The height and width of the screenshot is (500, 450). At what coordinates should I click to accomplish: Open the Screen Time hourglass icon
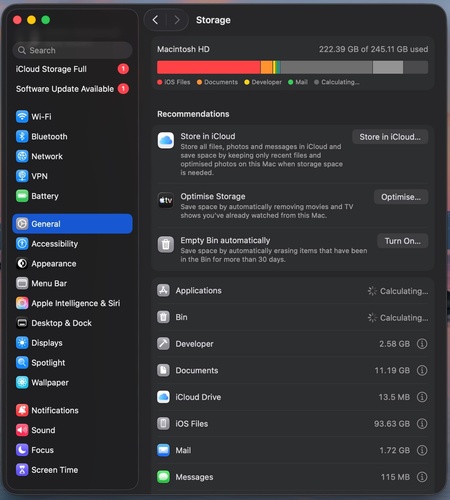22,470
